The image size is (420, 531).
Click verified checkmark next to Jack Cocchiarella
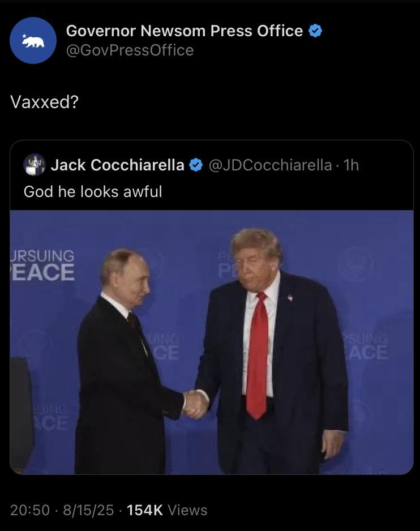[196, 165]
